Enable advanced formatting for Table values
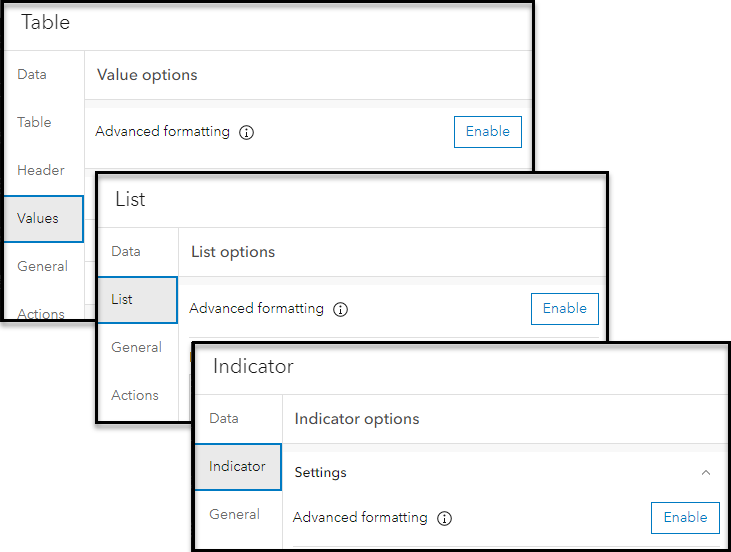The image size is (731, 552). tap(487, 132)
